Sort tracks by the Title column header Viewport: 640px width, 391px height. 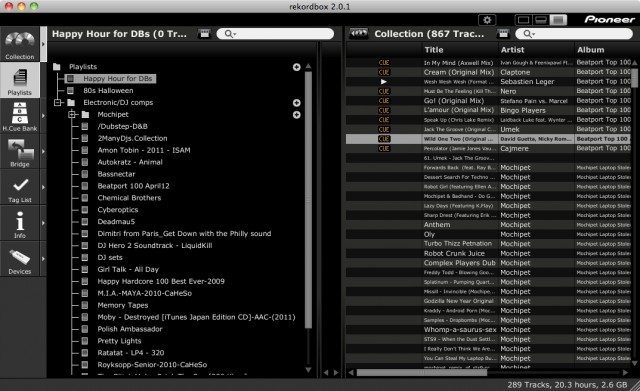click(460, 50)
